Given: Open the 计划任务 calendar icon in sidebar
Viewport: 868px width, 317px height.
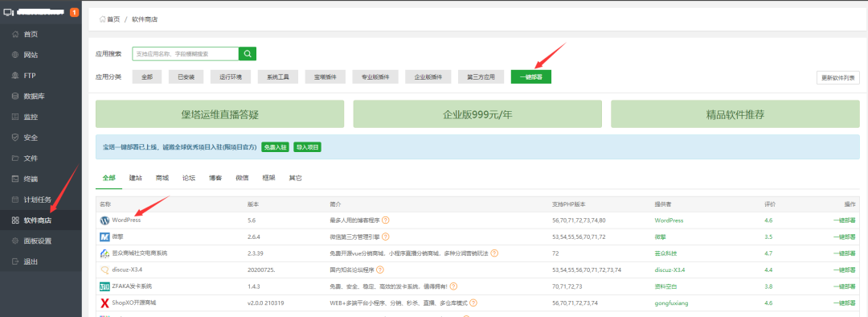Looking at the screenshot, I should tap(15, 200).
